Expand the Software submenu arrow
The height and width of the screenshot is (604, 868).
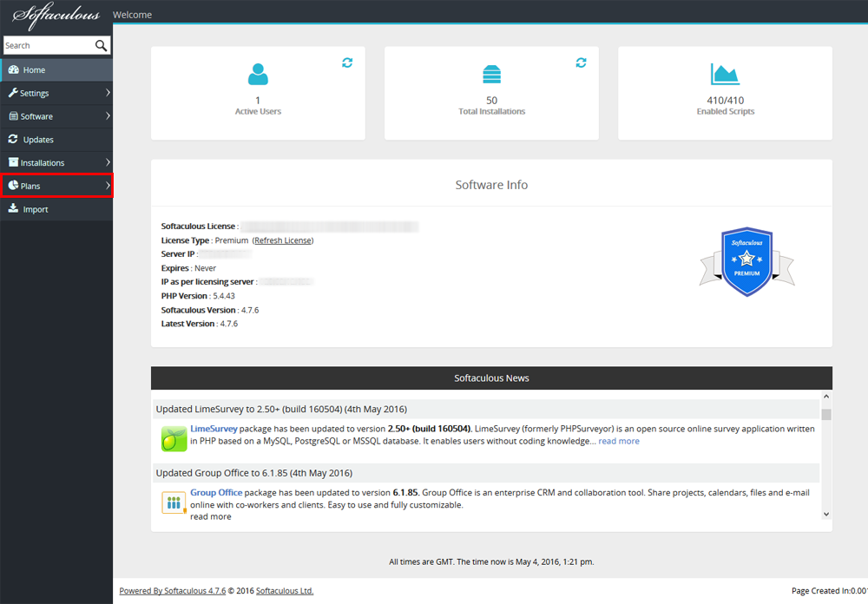(108, 115)
